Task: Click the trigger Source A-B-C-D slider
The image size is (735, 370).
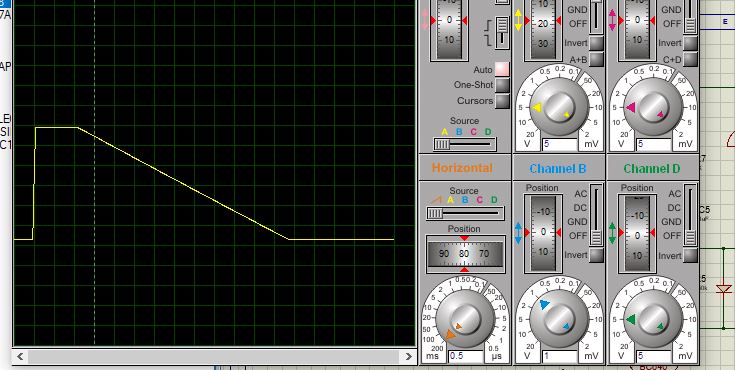Action: pyautogui.click(x=465, y=144)
